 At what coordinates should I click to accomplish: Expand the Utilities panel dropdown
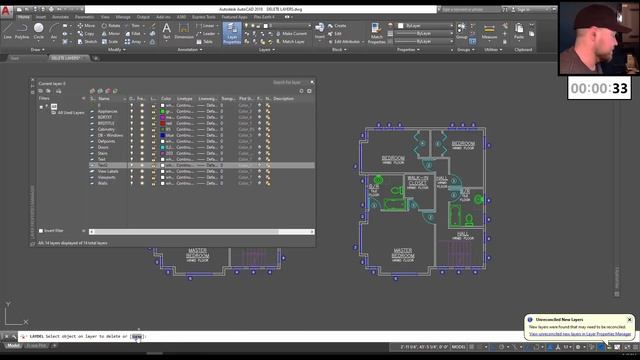493,50
